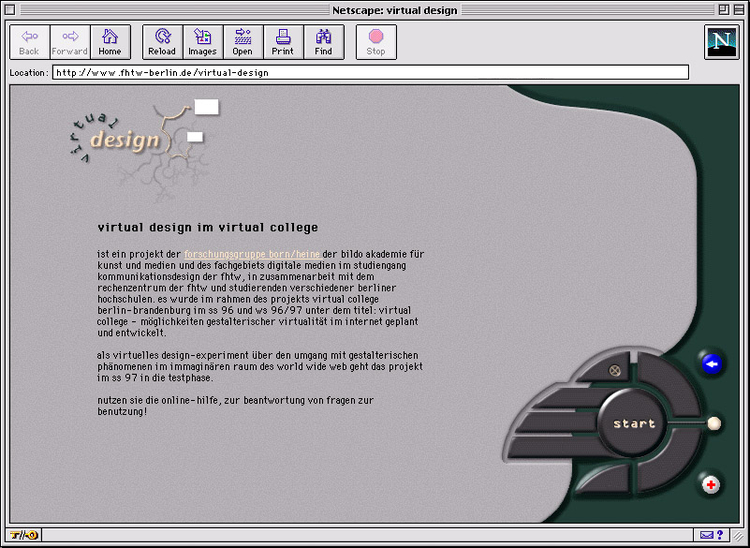Click into the Location URL field

point(370,73)
